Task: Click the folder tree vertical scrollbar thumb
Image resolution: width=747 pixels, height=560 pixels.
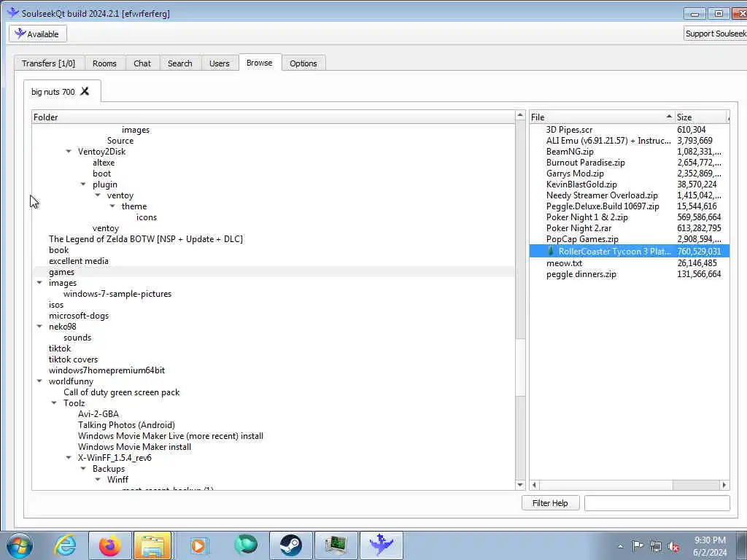Action: tap(520, 367)
